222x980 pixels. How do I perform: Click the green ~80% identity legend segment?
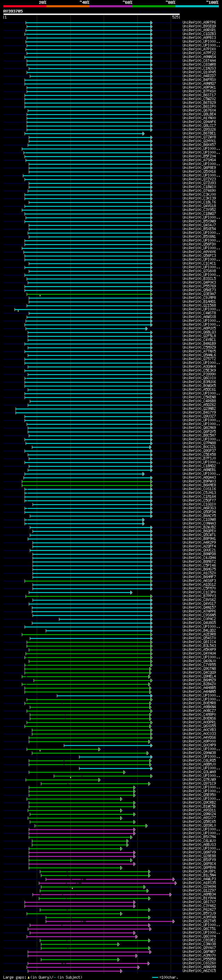point(154,6)
